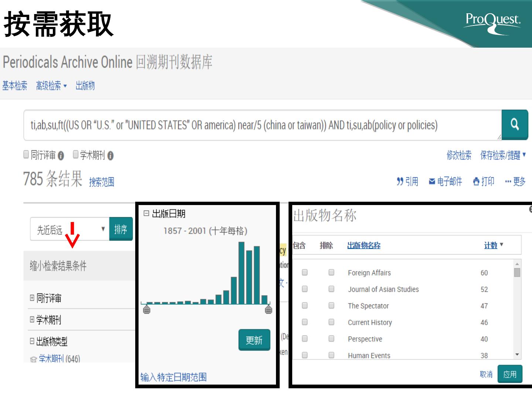Screen dimensions: 532x399
Task: Open the 保存检索/提醒 dropdown
Action: click(503, 155)
